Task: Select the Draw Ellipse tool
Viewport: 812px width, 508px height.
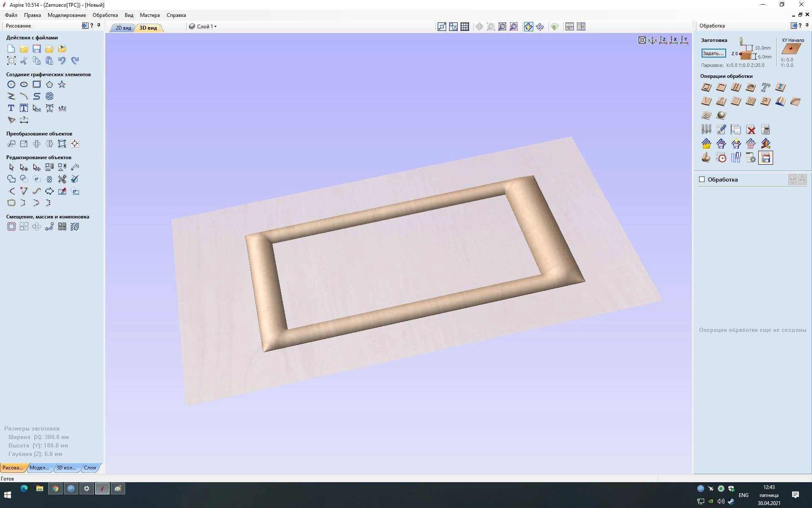Action: pos(24,84)
